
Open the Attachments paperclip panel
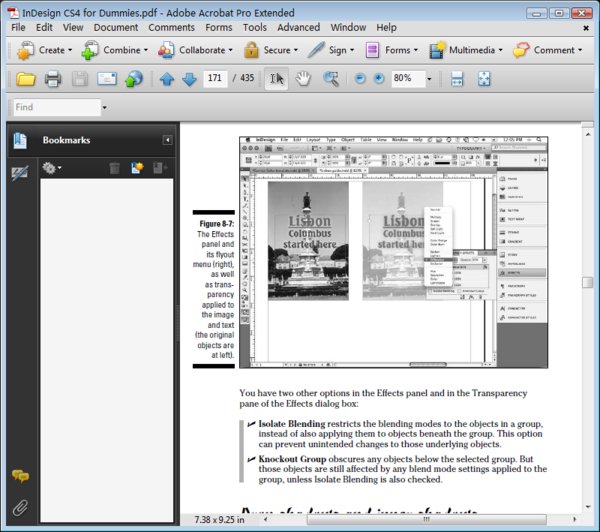19,507
